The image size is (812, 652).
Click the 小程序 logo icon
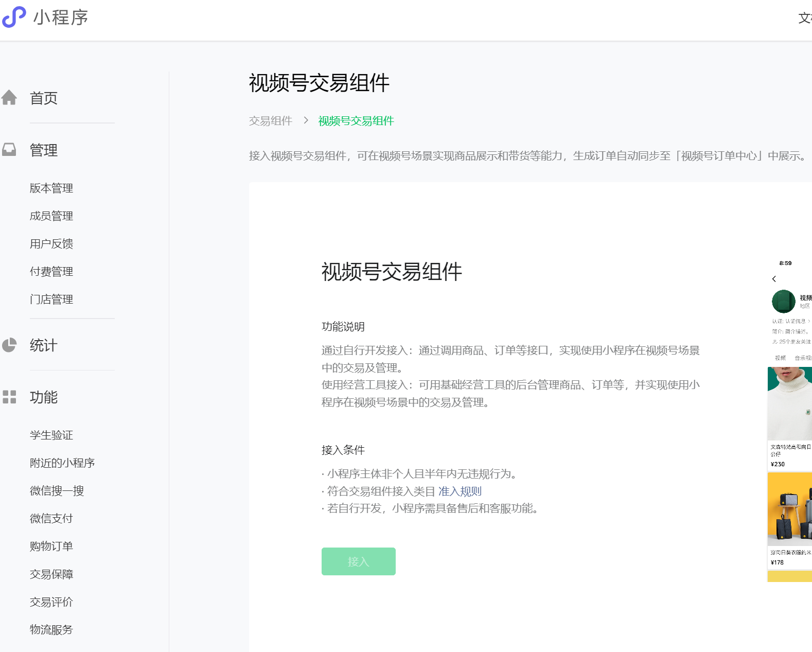[x=14, y=17]
